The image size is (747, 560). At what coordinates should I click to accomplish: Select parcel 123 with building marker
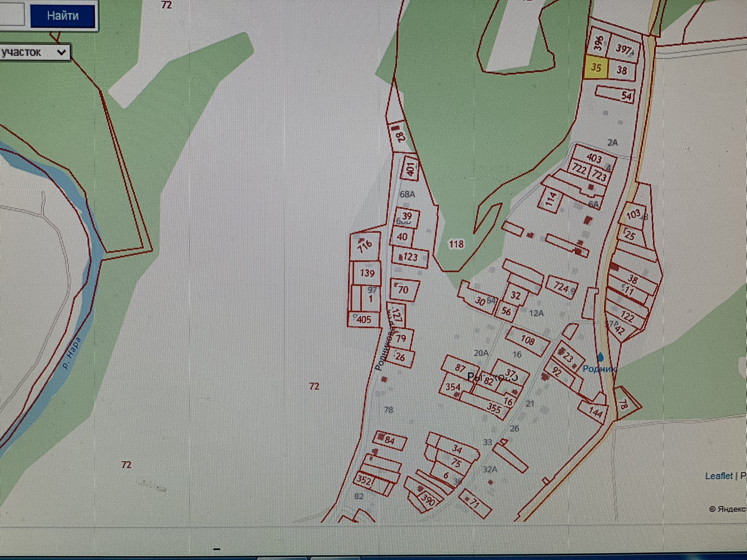410,257
